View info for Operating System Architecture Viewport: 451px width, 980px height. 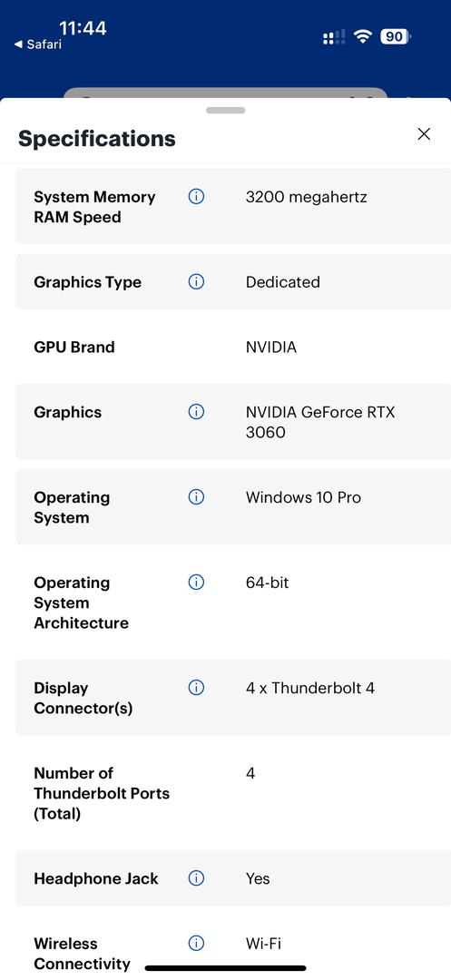point(196,583)
